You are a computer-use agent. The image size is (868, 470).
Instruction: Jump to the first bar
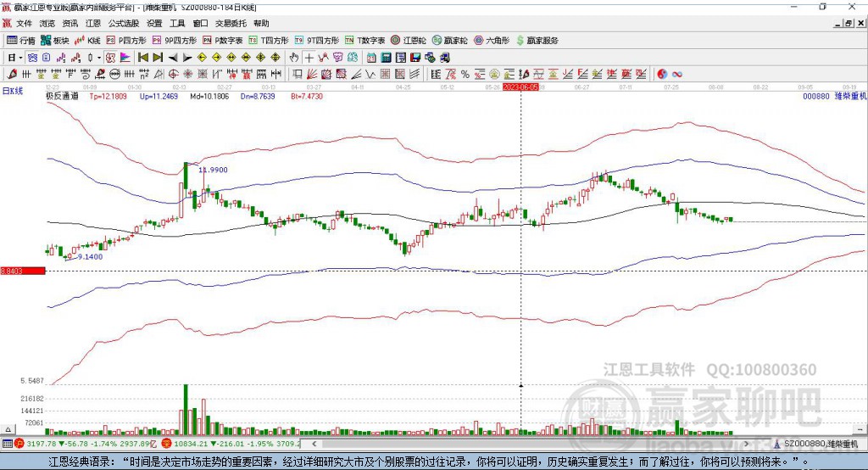click(142, 58)
